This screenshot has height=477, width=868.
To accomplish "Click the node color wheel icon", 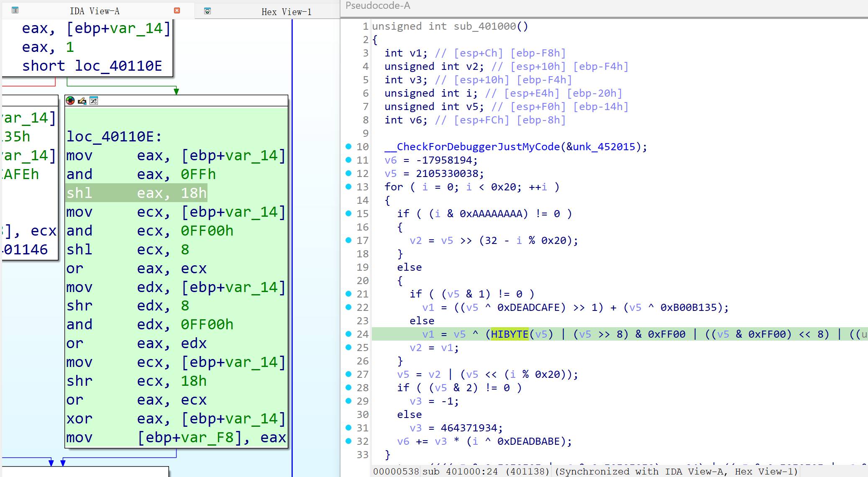I will [x=70, y=101].
